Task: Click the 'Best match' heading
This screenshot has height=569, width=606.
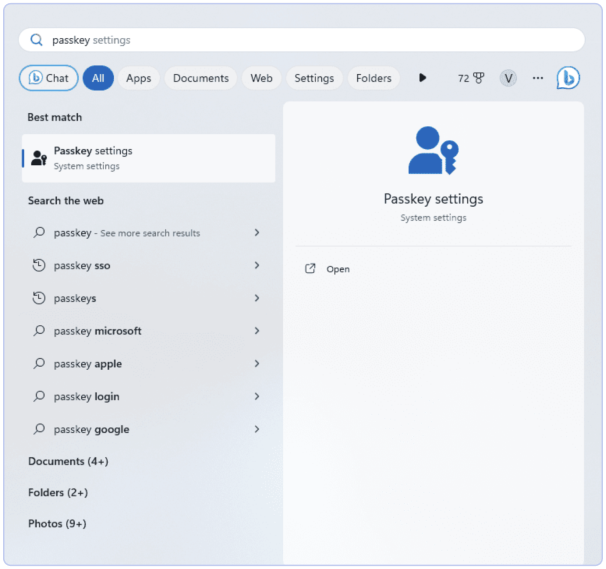Action: [54, 117]
